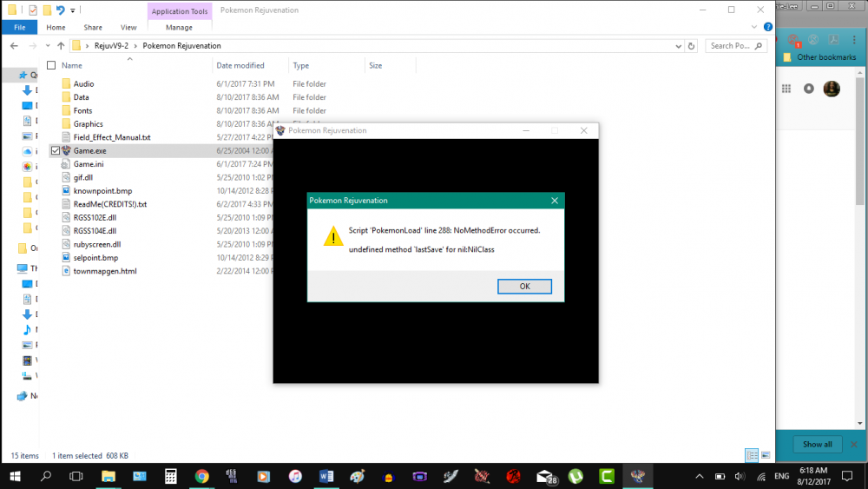Open the Windows Start menu

tap(15, 476)
